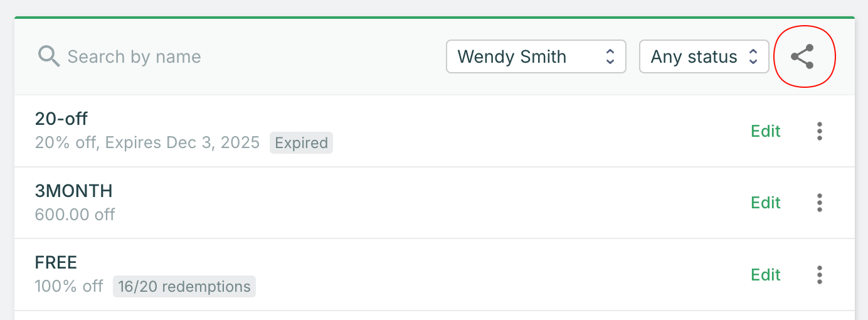Edit the 3MONTH coupon
This screenshot has width=868, height=320.
point(766,203)
